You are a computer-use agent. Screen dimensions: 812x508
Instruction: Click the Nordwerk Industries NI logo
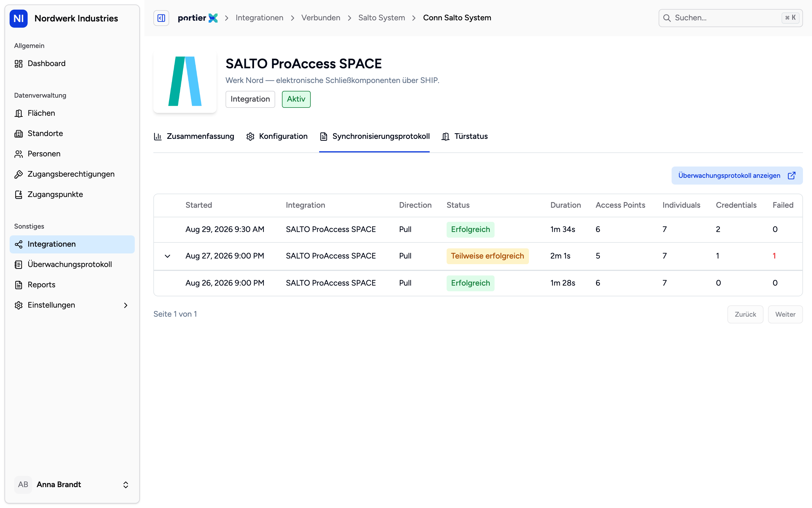[18, 18]
